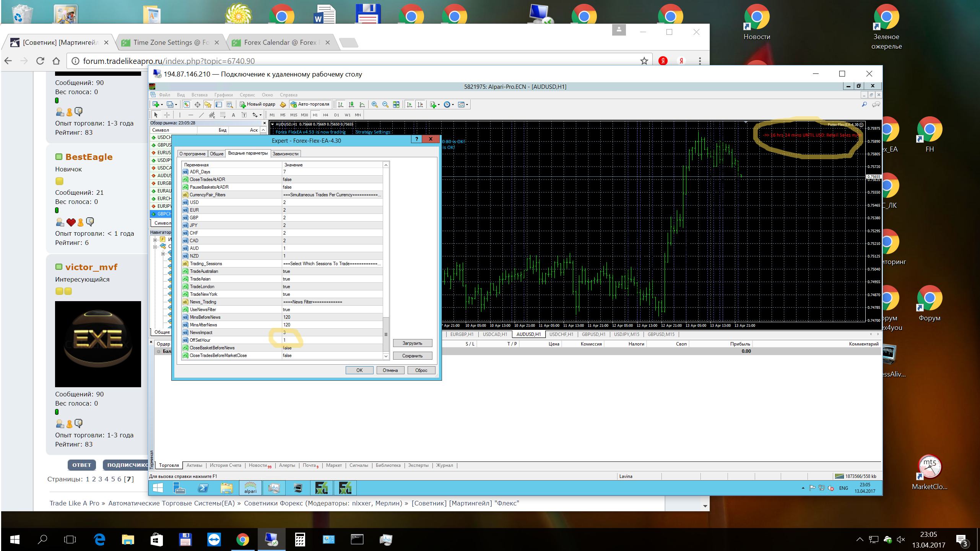Select the OffSetHour value cell

[x=332, y=340]
